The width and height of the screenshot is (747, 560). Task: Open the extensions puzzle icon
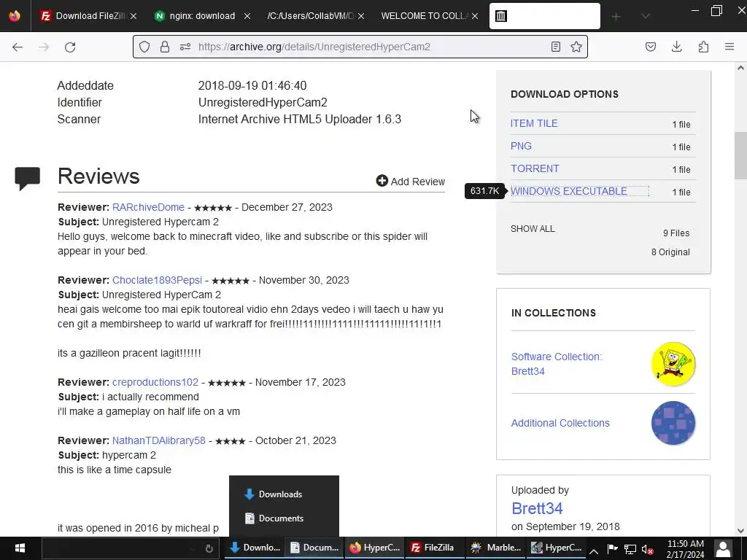pos(703,47)
